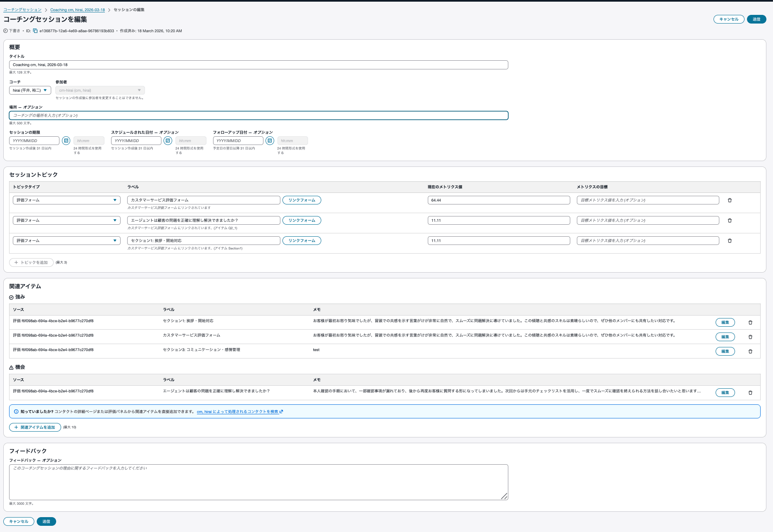Edit the 'test' memo strength item

click(725, 351)
